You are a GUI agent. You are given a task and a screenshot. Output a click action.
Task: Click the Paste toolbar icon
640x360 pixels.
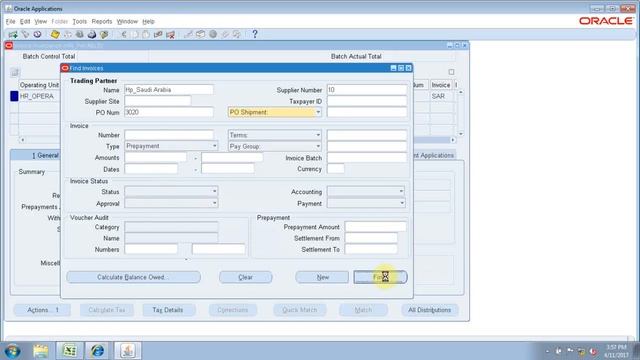click(x=146, y=35)
